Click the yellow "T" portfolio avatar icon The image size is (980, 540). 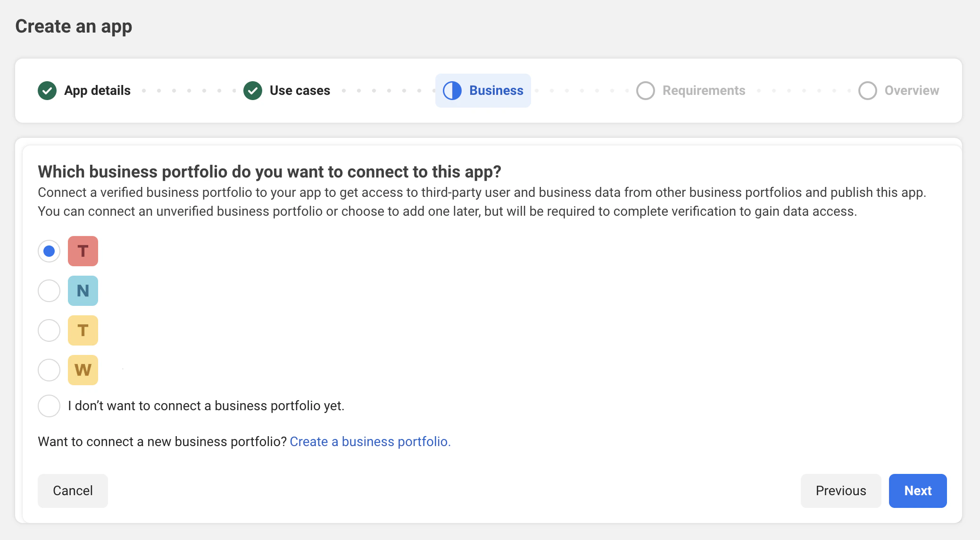click(83, 330)
